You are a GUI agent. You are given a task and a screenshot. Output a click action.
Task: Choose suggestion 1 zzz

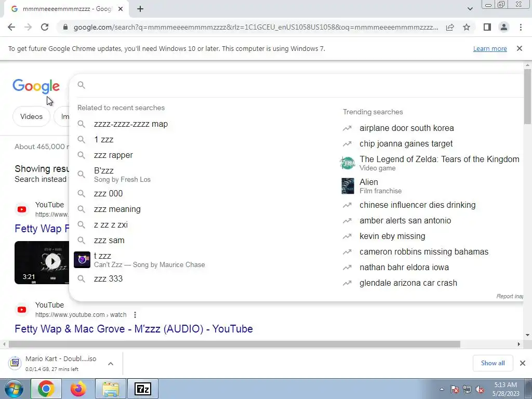(x=103, y=139)
